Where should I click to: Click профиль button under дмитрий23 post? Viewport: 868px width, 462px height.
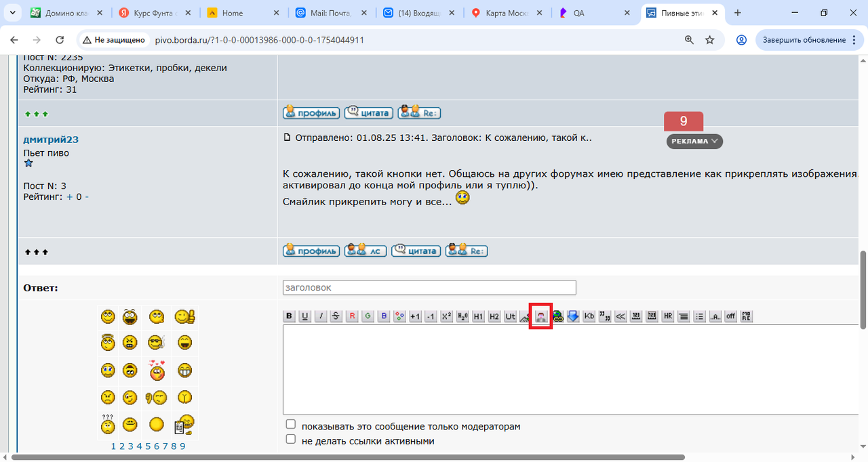coord(311,251)
